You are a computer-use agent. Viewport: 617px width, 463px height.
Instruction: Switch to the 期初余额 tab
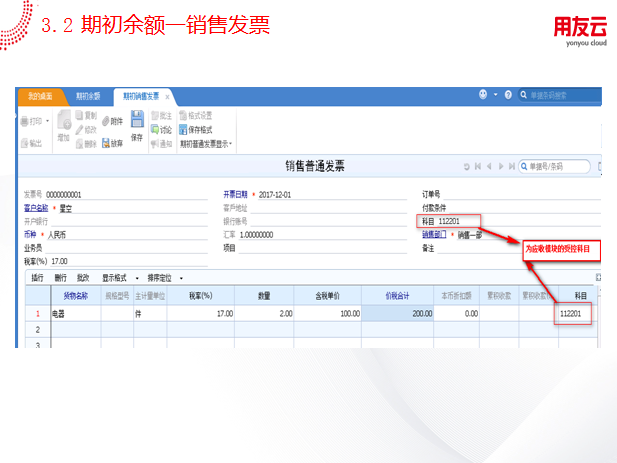coord(88,96)
